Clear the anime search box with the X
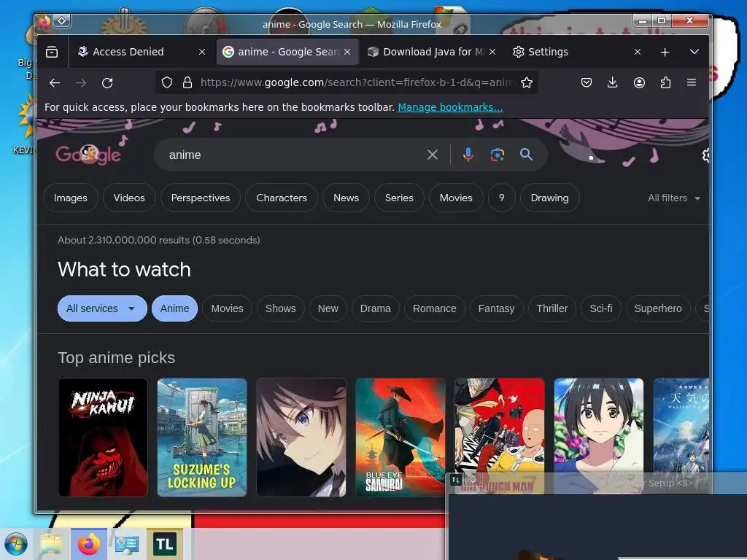Viewport: 747px width, 560px height. (433, 155)
